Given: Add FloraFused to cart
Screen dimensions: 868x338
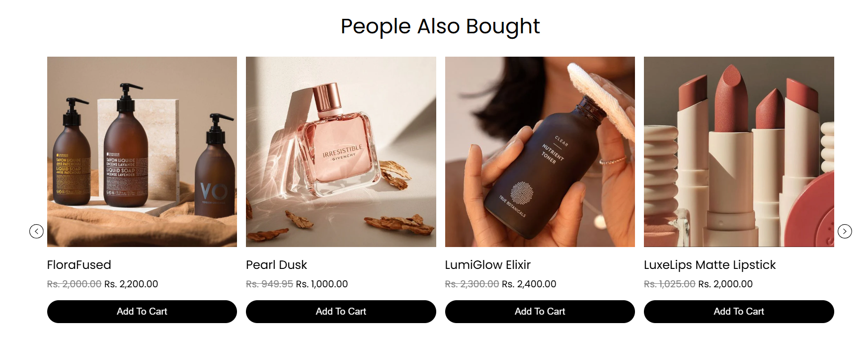Looking at the screenshot, I should coord(142,312).
